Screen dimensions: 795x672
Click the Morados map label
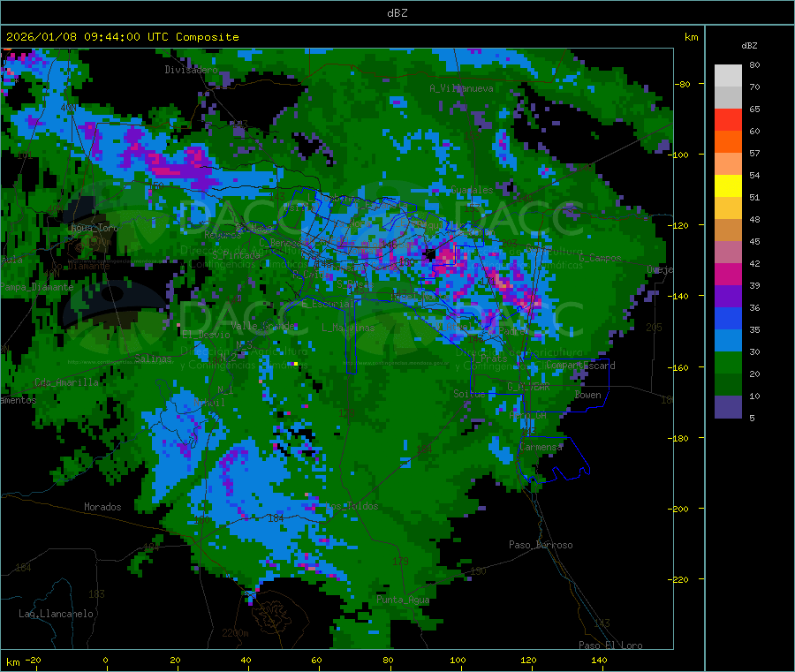(102, 507)
